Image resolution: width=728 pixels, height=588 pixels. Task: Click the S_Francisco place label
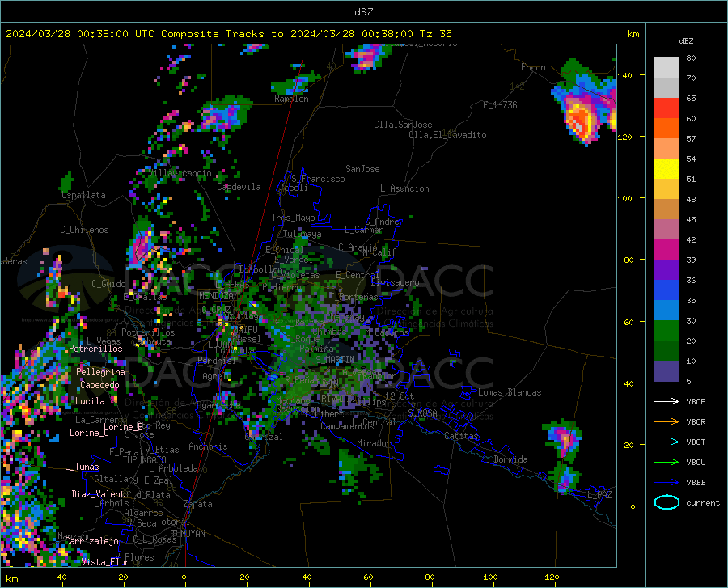coord(319,179)
